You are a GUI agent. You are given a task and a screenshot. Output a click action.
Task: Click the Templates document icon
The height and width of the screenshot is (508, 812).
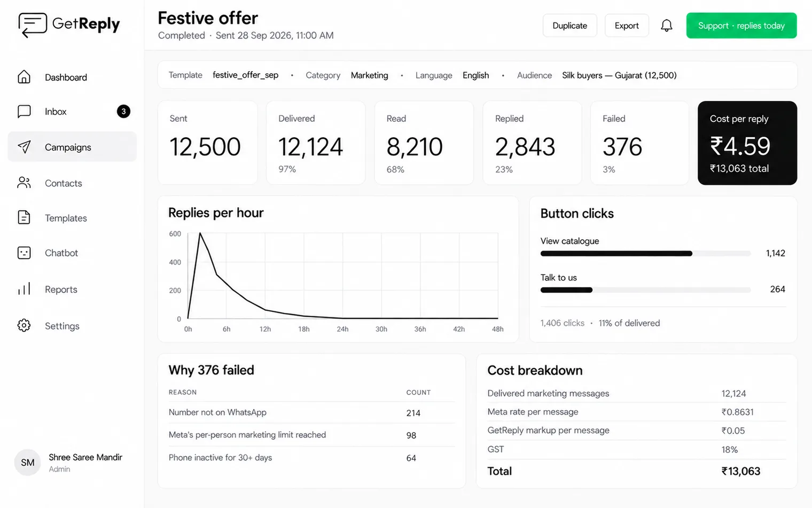24,217
